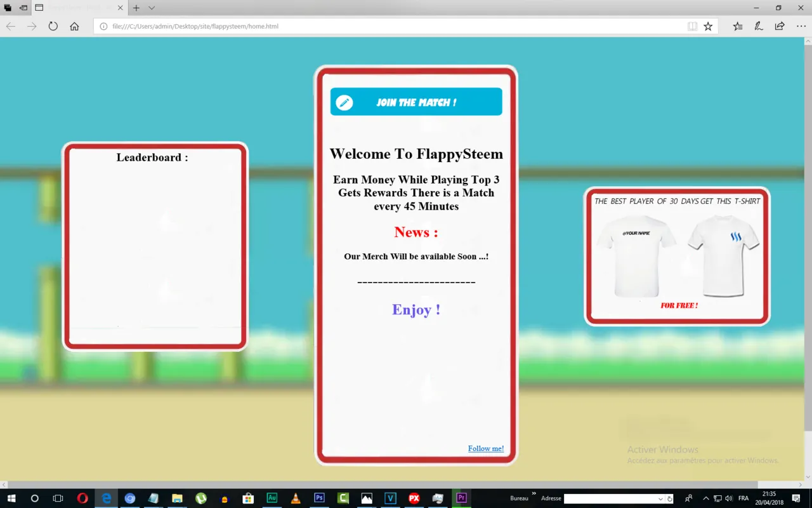
Task: Show site information icon in address bar
Action: 103,27
